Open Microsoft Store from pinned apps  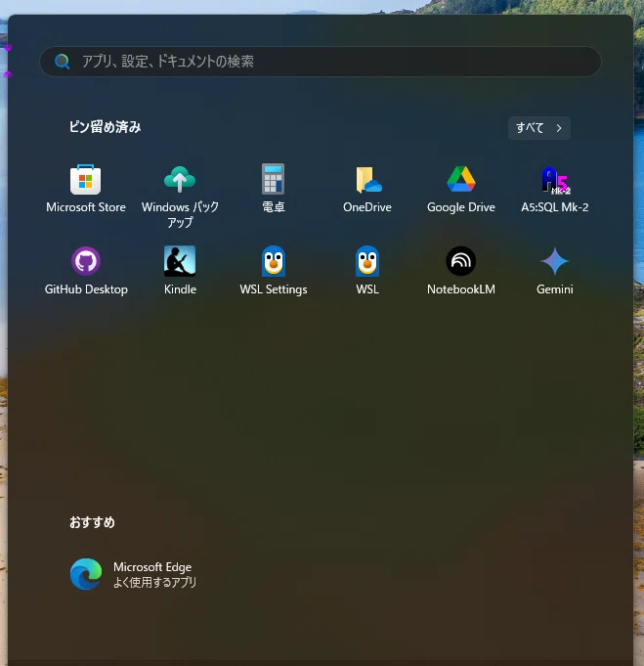tap(86, 189)
